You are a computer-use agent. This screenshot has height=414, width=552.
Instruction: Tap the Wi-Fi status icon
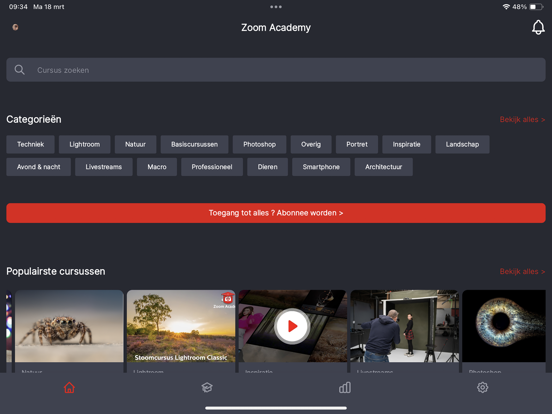[x=506, y=7]
